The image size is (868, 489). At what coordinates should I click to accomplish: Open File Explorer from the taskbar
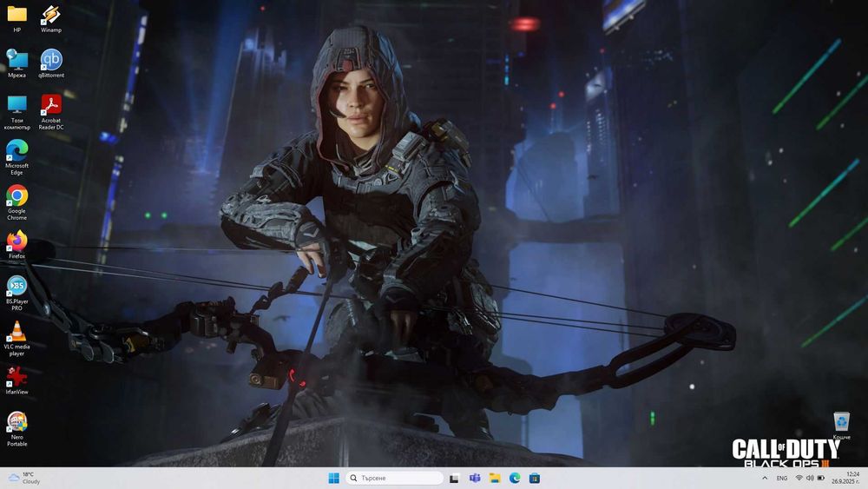495,478
